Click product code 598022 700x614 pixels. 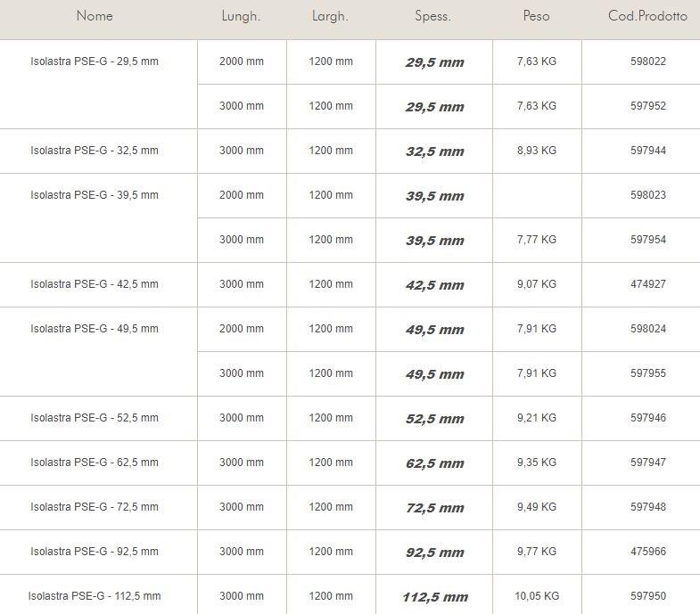[648, 61]
